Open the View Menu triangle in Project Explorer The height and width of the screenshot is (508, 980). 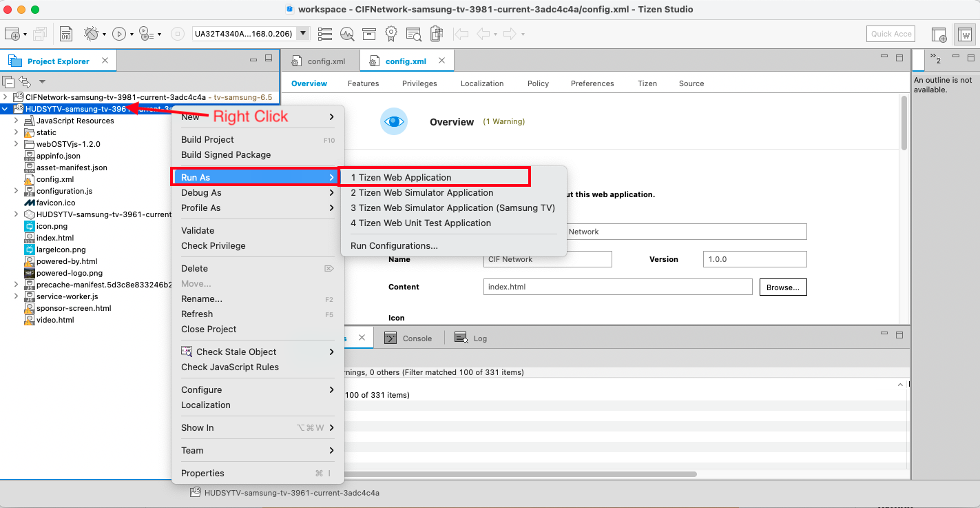pos(42,81)
